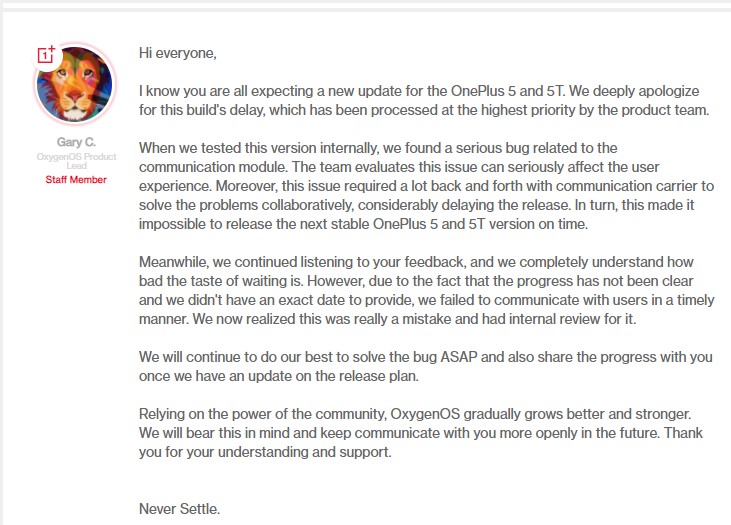Image resolution: width=731 pixels, height=525 pixels.
Task: Click the line 'We will continue to do our best'
Action: 426,357
